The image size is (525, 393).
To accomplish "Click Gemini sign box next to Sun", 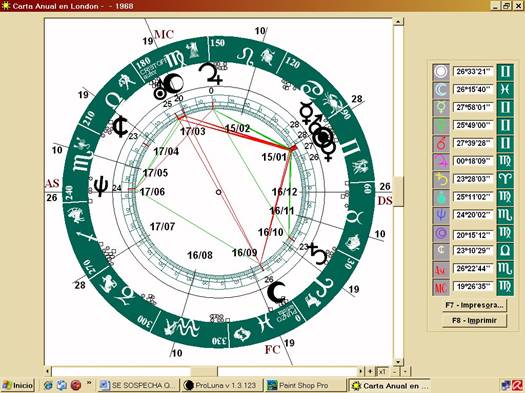I will (x=505, y=72).
